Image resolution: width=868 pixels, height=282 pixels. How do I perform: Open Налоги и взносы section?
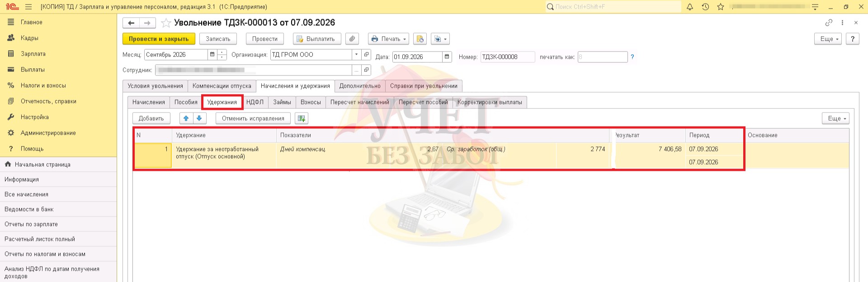point(43,85)
